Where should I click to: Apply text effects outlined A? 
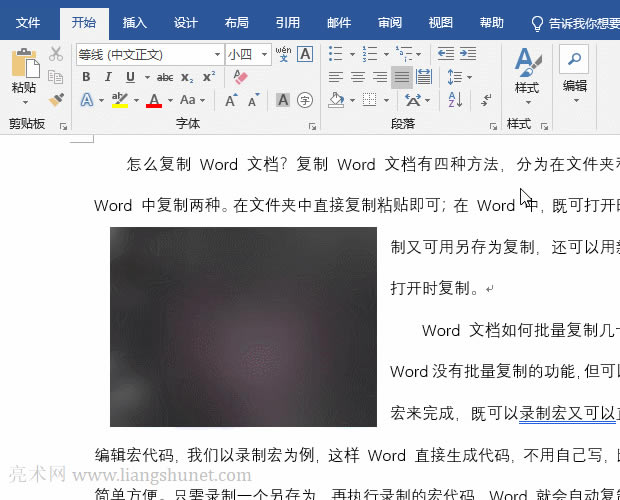(87, 100)
